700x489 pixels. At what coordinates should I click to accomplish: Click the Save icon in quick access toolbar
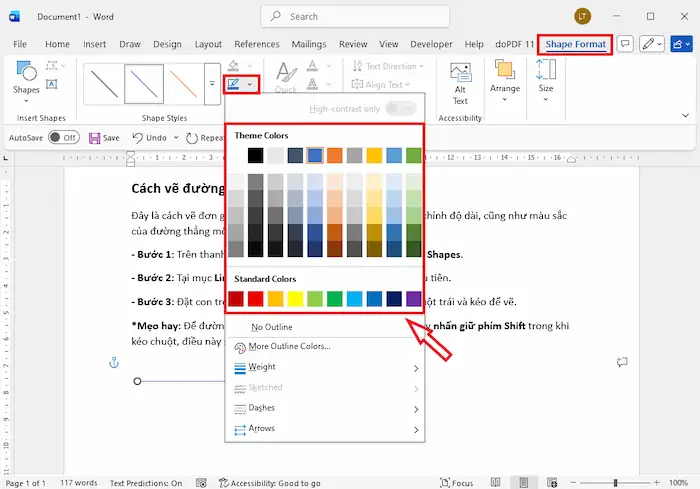click(96, 137)
